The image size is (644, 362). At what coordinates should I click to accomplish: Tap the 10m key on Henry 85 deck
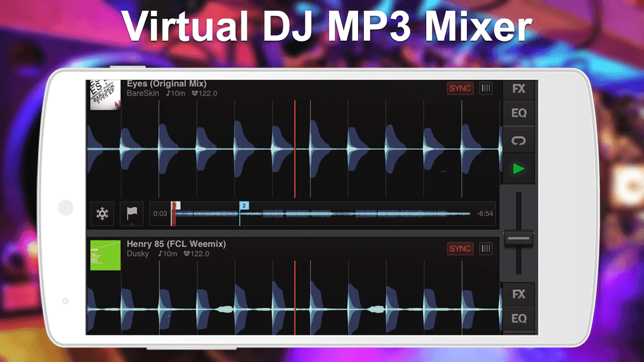(168, 254)
